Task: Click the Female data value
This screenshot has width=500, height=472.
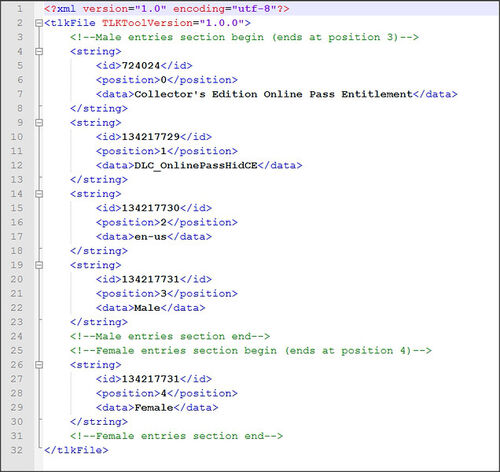Action: click(154, 407)
